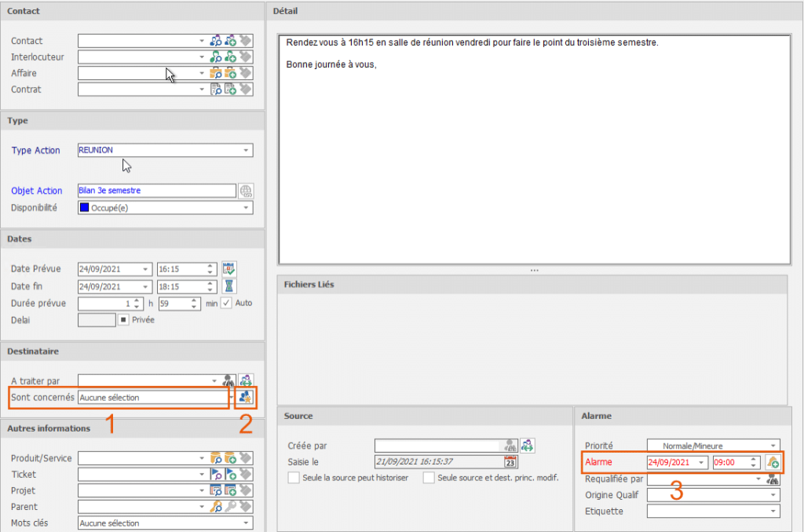The height and width of the screenshot is (532, 804).
Task: Click the add alarm bell icon
Action: [773, 463]
